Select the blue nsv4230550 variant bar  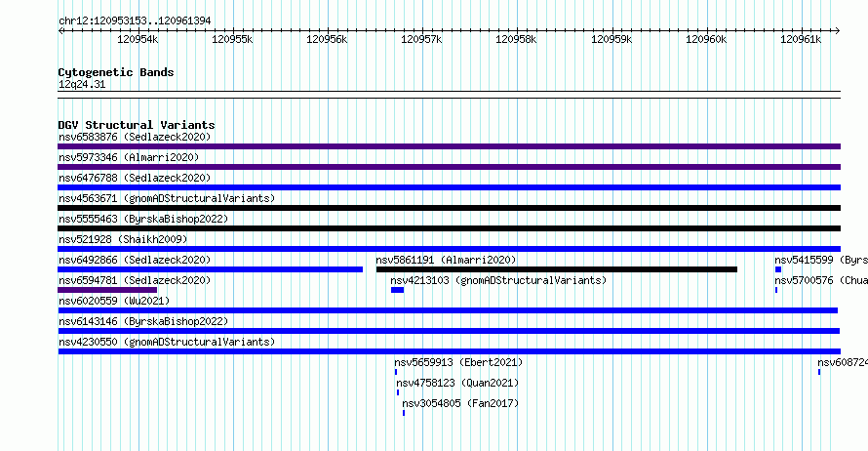pos(449,351)
